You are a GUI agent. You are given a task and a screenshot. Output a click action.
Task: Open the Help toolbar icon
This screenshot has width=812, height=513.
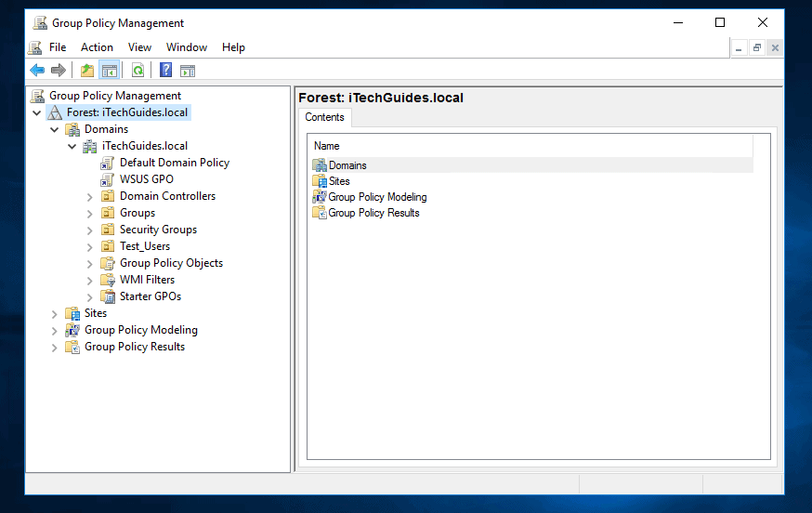165,70
